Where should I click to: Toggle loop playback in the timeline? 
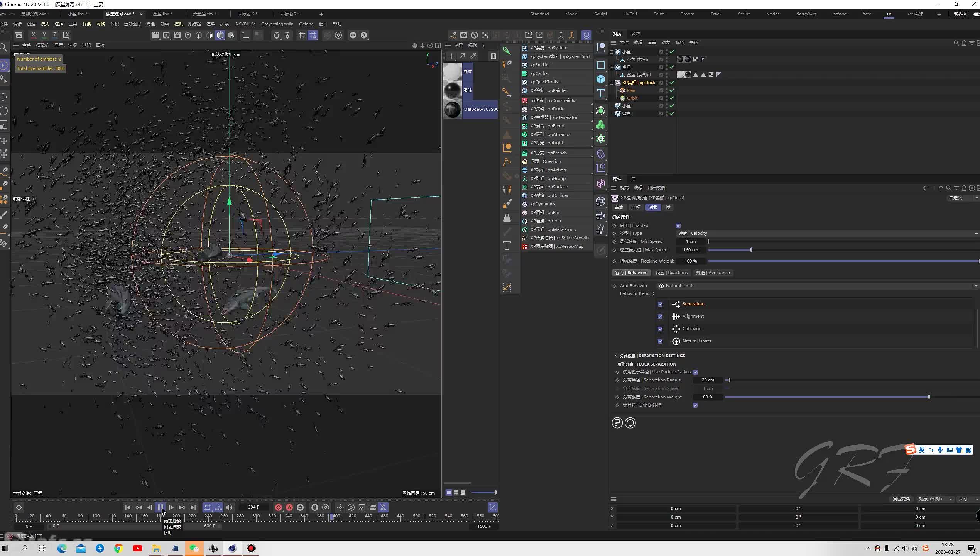(208, 507)
